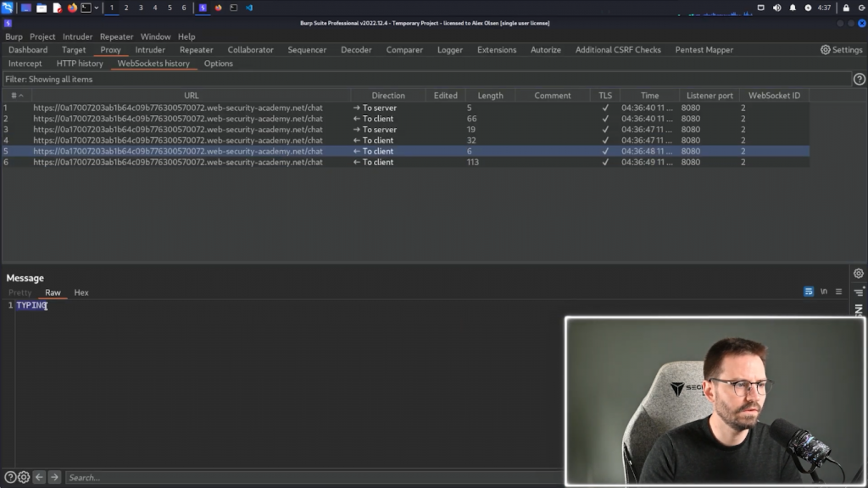
Task: Go to next search match arrow
Action: pyautogui.click(x=54, y=477)
